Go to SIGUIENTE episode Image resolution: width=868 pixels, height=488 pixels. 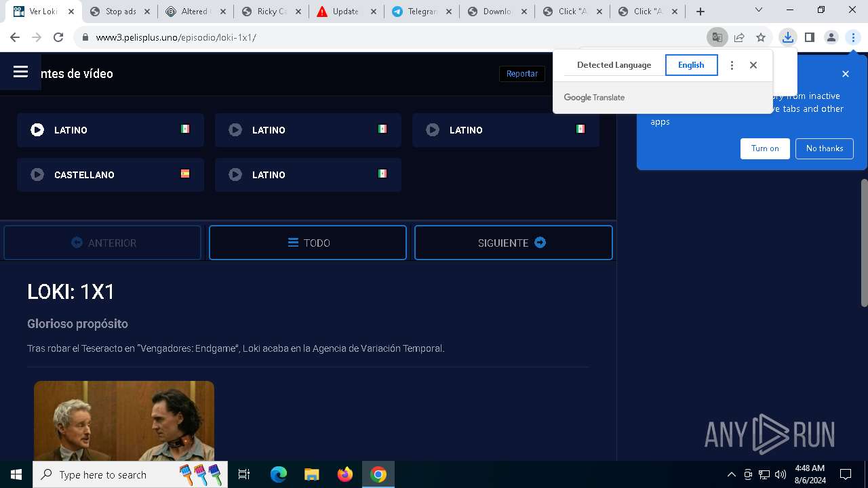pos(513,243)
